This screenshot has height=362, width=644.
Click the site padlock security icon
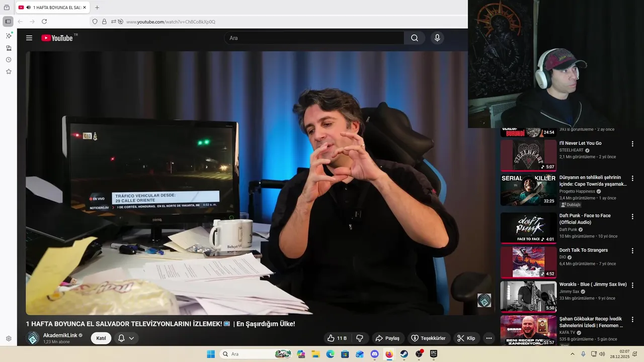click(x=104, y=22)
